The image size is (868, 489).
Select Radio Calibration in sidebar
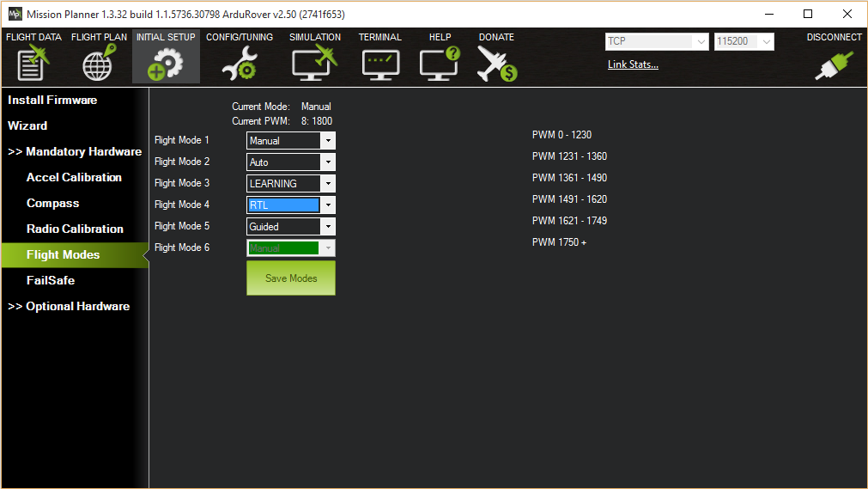[75, 229]
